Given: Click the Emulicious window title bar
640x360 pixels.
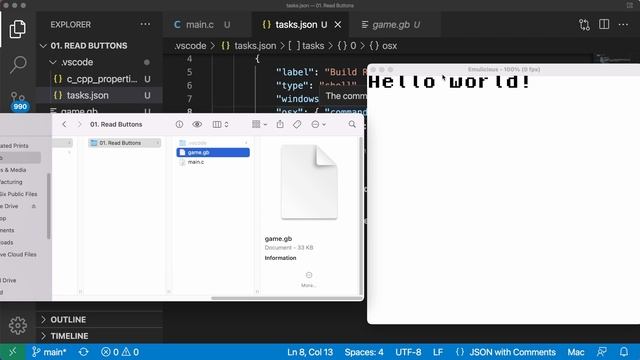Looking at the screenshot, I should coord(503,69).
